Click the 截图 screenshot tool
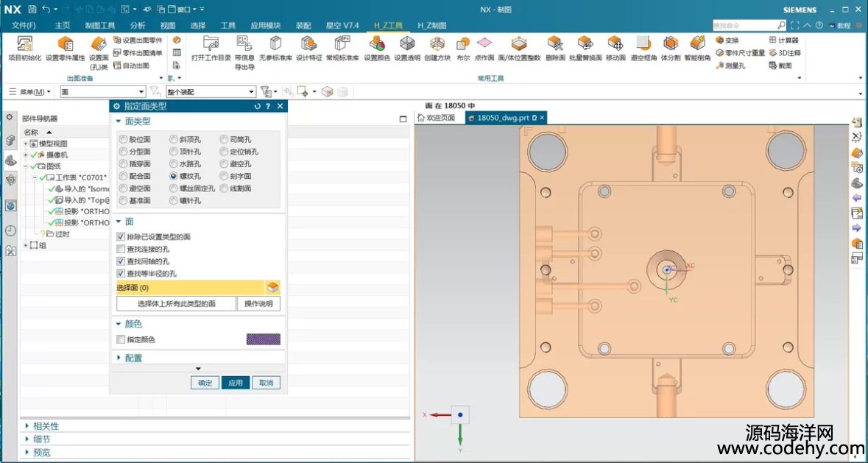 (780, 66)
